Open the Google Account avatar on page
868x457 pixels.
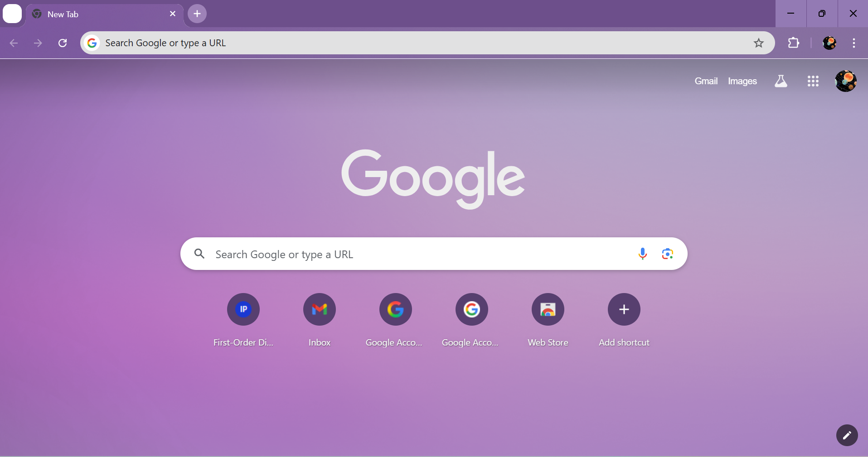coord(846,81)
